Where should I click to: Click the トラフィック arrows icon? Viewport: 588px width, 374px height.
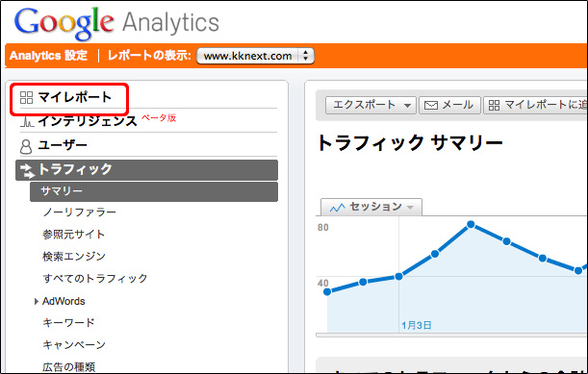tap(27, 170)
